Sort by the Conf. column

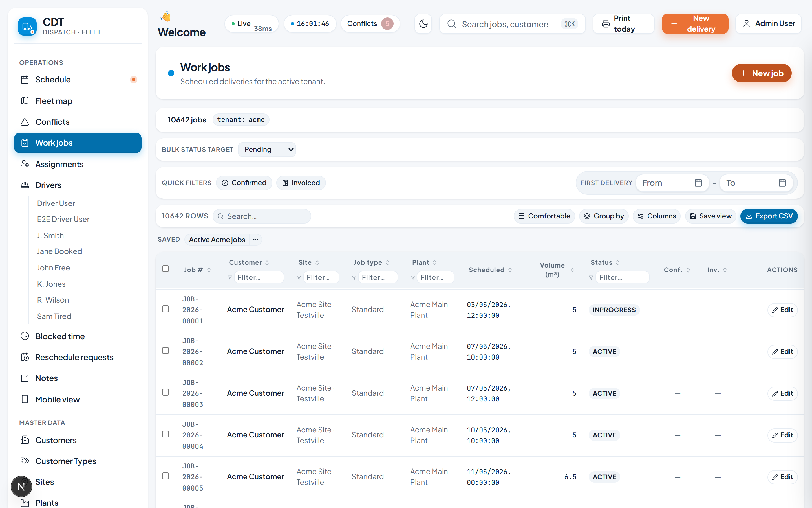677,270
